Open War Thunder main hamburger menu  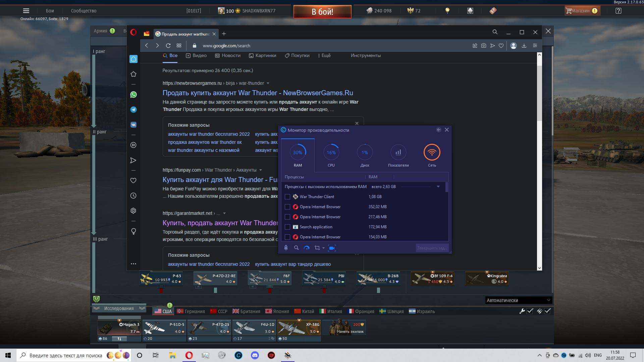coord(26,11)
